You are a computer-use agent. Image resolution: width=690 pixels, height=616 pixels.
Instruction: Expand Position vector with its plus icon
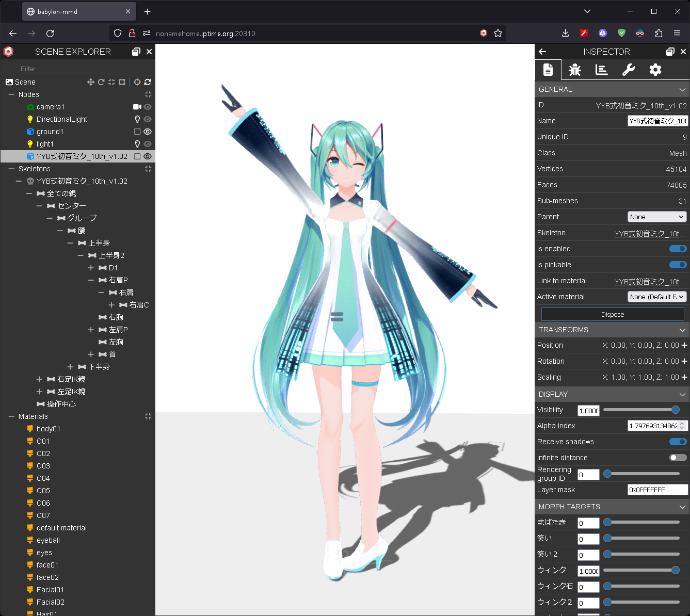[684, 345]
